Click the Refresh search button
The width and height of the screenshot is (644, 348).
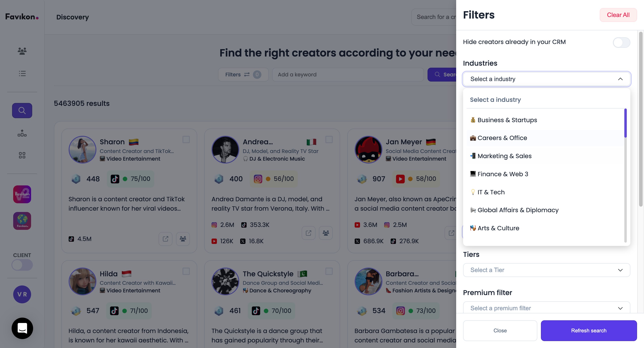[589, 331]
